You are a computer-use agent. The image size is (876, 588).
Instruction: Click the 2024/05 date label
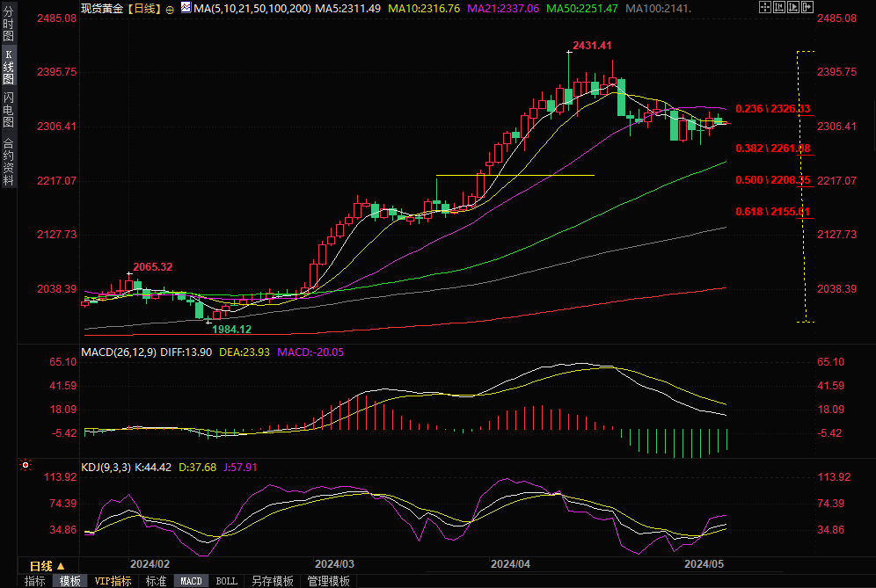point(704,564)
